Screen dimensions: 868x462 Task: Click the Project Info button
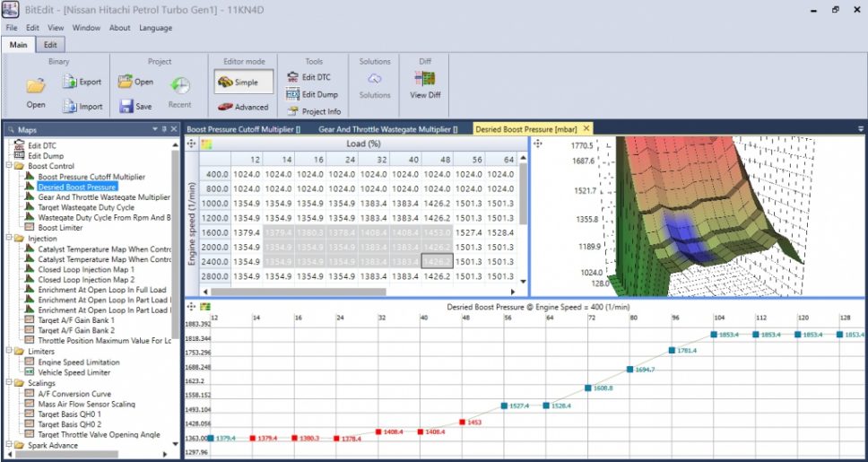pos(314,111)
